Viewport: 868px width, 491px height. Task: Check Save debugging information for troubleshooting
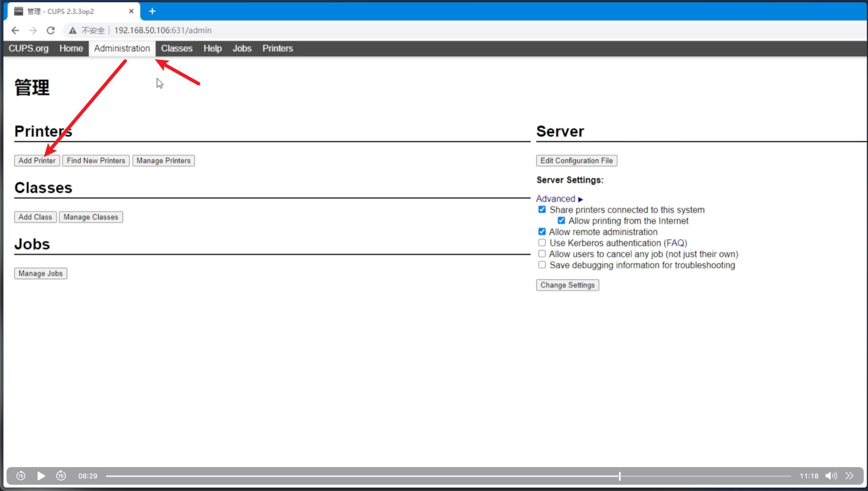[x=542, y=265]
